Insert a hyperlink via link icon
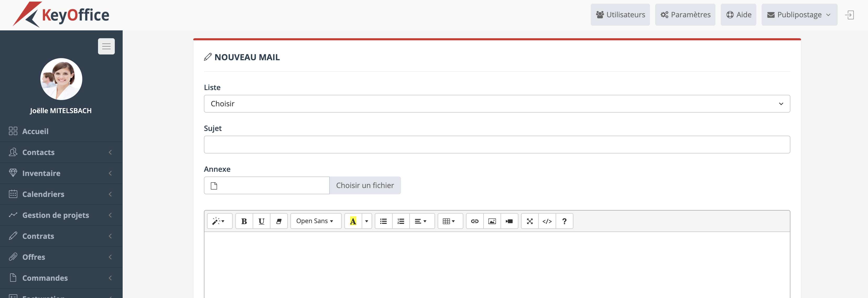Screen dimensions: 868x298 point(474,221)
